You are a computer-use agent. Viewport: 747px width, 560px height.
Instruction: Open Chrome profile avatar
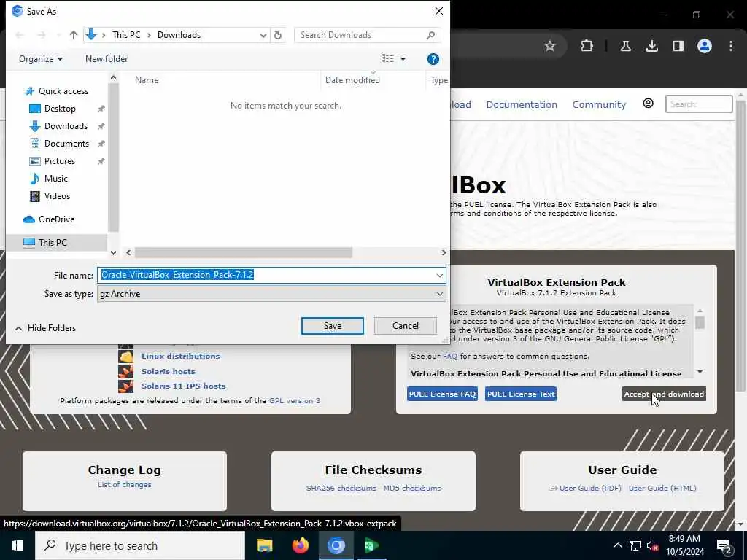pos(704,46)
